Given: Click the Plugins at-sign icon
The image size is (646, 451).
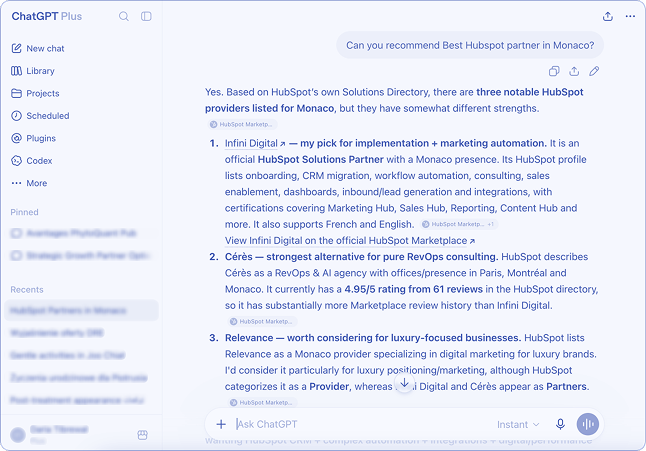Looking at the screenshot, I should 16,138.
